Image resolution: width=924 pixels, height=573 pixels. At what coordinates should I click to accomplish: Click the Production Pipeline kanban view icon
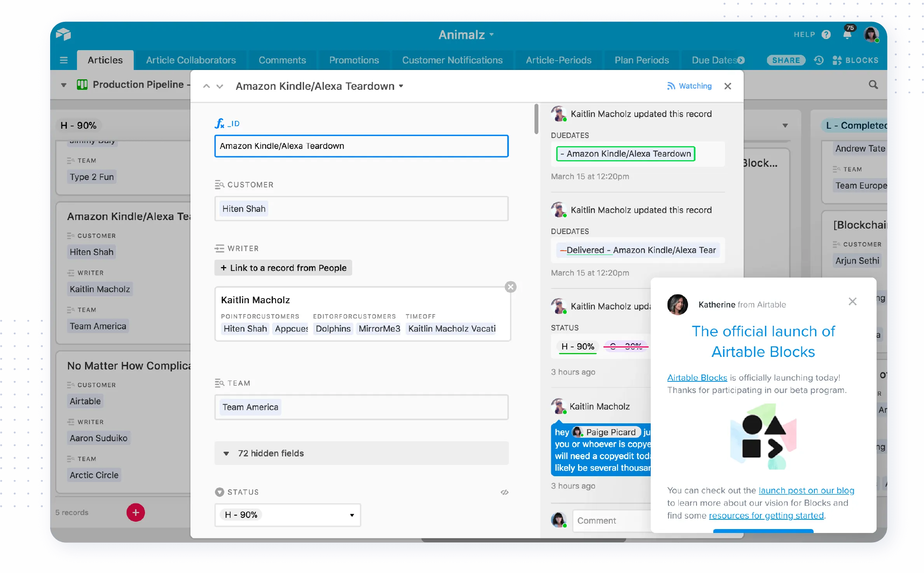(x=82, y=85)
